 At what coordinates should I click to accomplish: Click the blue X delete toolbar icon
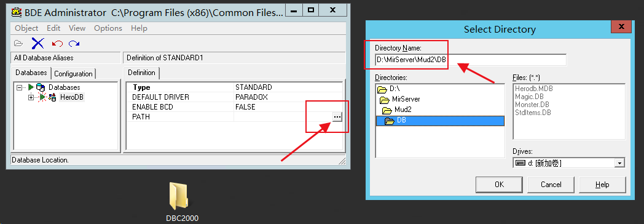[37, 43]
